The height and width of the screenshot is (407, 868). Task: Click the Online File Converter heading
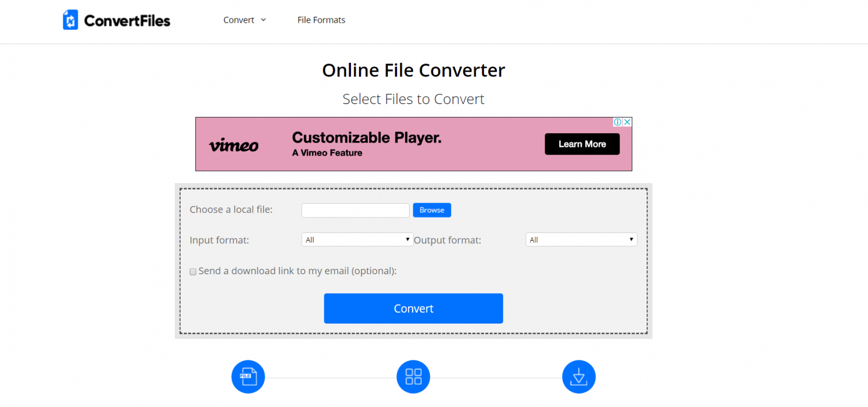413,70
